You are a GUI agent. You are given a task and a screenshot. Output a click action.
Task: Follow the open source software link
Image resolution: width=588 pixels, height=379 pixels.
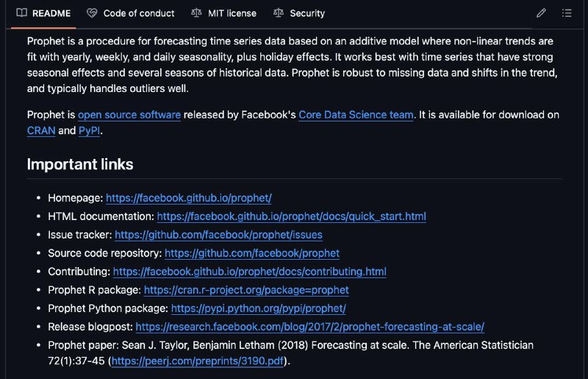pyautogui.click(x=129, y=115)
